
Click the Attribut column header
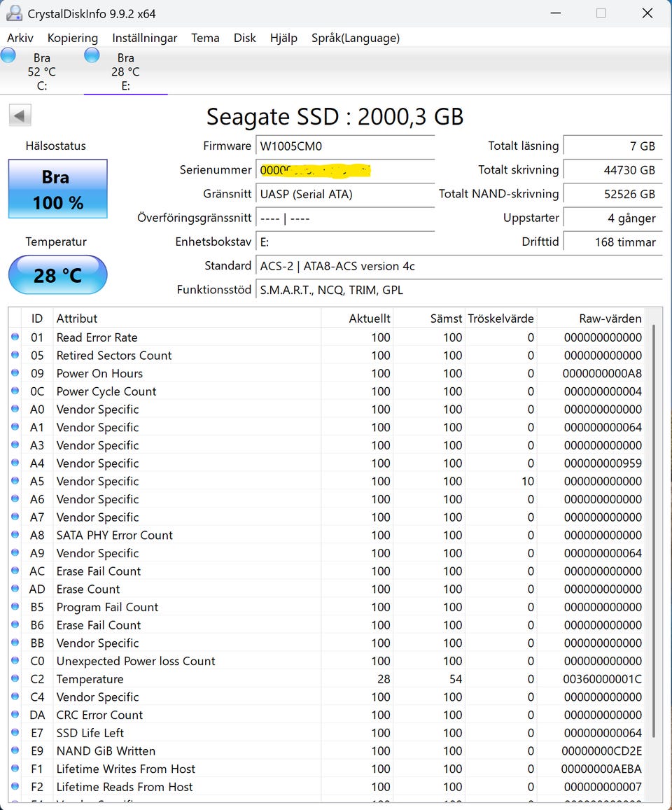(x=187, y=319)
